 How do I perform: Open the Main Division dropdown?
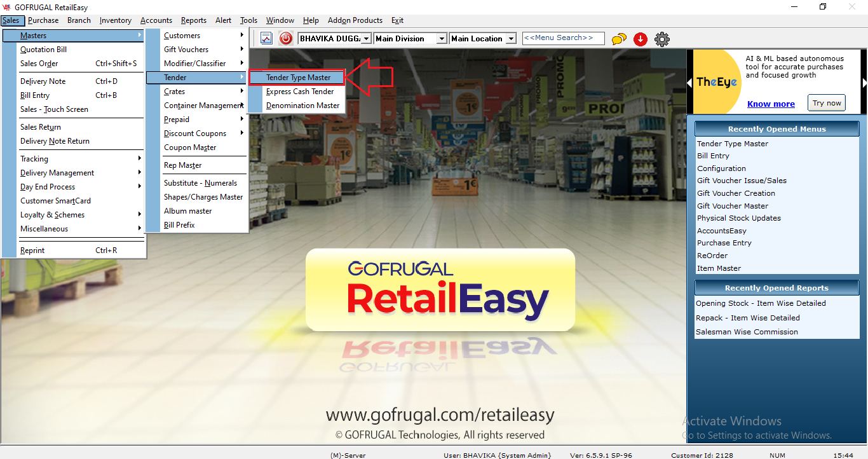(x=442, y=39)
